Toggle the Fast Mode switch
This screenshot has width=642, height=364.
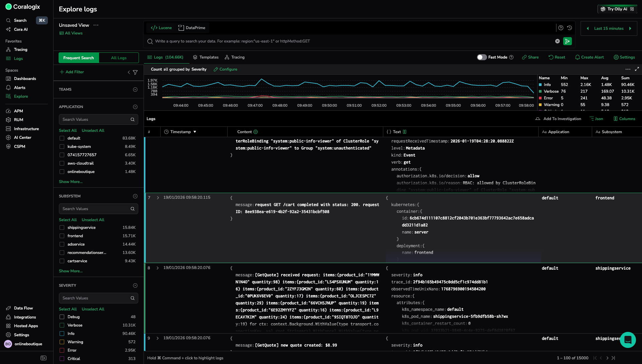click(x=482, y=57)
